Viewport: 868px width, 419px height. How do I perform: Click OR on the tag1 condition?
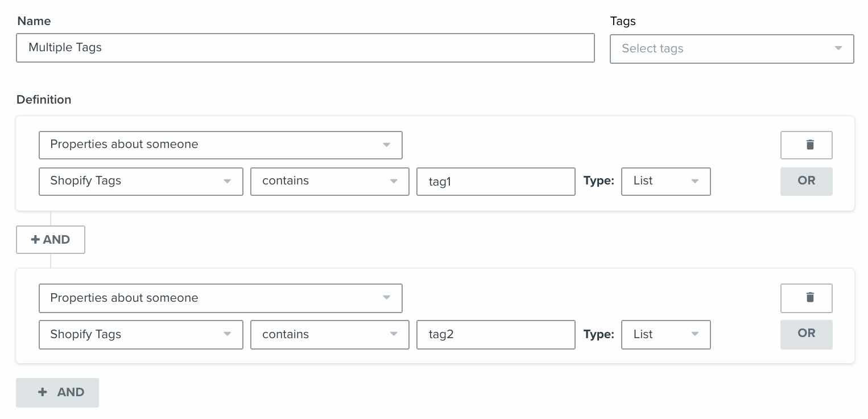coord(806,181)
